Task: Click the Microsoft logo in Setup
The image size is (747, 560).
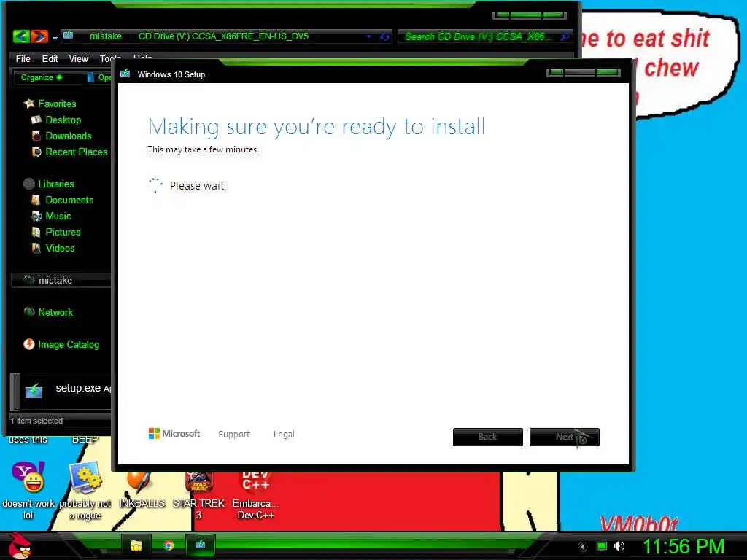Action: click(x=174, y=434)
